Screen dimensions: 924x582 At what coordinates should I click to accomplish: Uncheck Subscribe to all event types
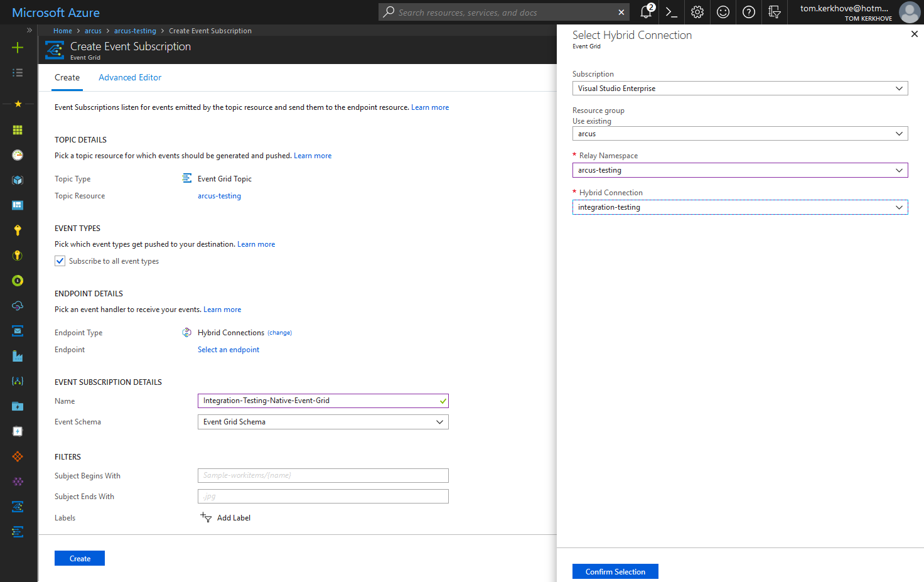(60, 261)
